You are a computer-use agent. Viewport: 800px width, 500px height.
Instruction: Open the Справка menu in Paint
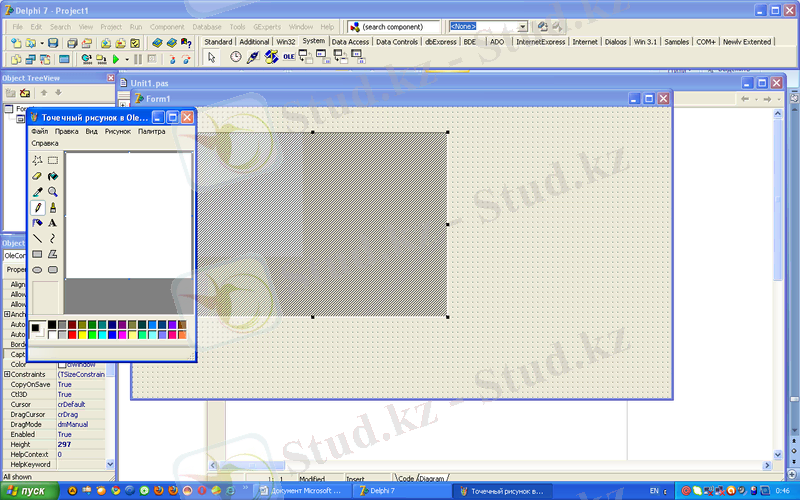[45, 143]
